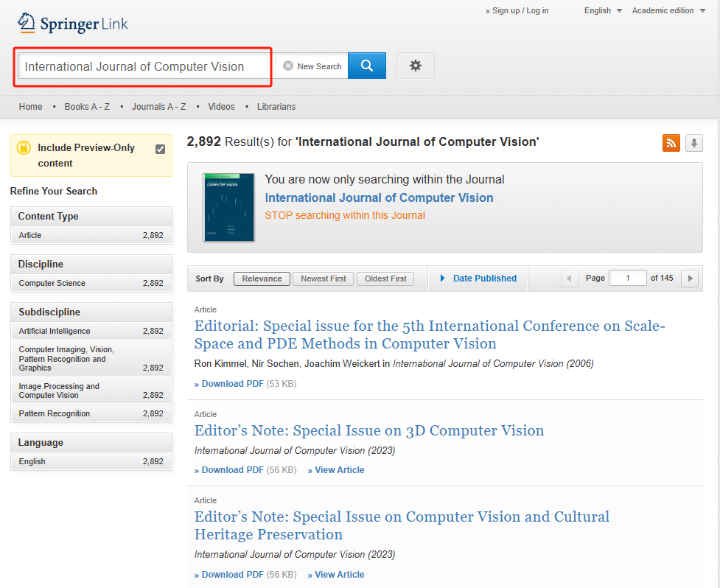Image resolution: width=720 pixels, height=588 pixels.
Task: Filter by Image Processing and Computer Vision
Action: tap(91, 391)
